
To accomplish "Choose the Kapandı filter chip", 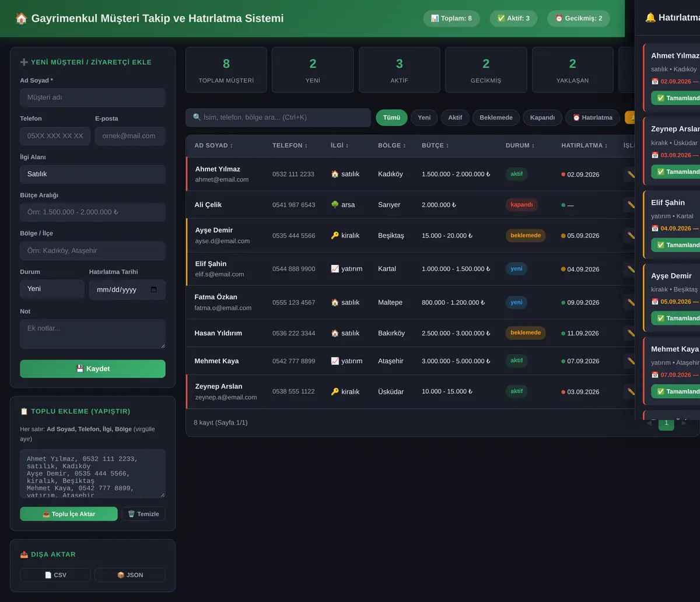I will coord(542,117).
